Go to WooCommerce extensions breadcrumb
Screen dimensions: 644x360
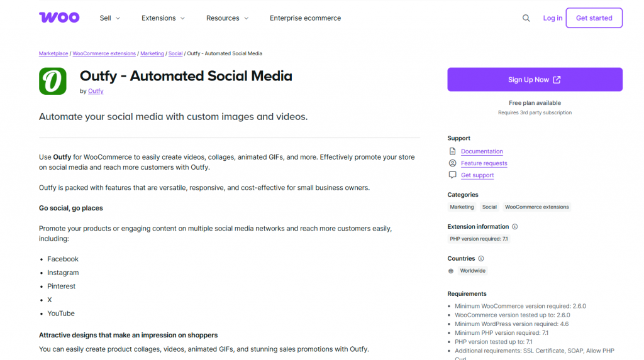tap(104, 53)
